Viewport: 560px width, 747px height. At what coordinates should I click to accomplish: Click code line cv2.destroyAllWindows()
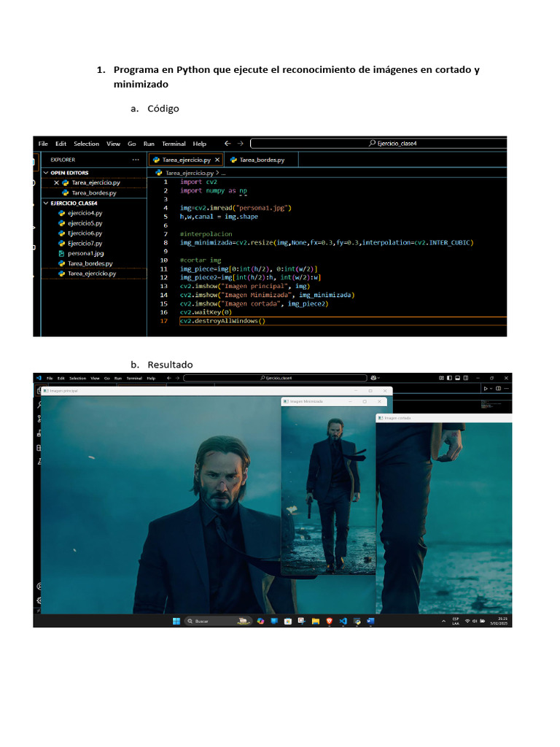pos(222,321)
